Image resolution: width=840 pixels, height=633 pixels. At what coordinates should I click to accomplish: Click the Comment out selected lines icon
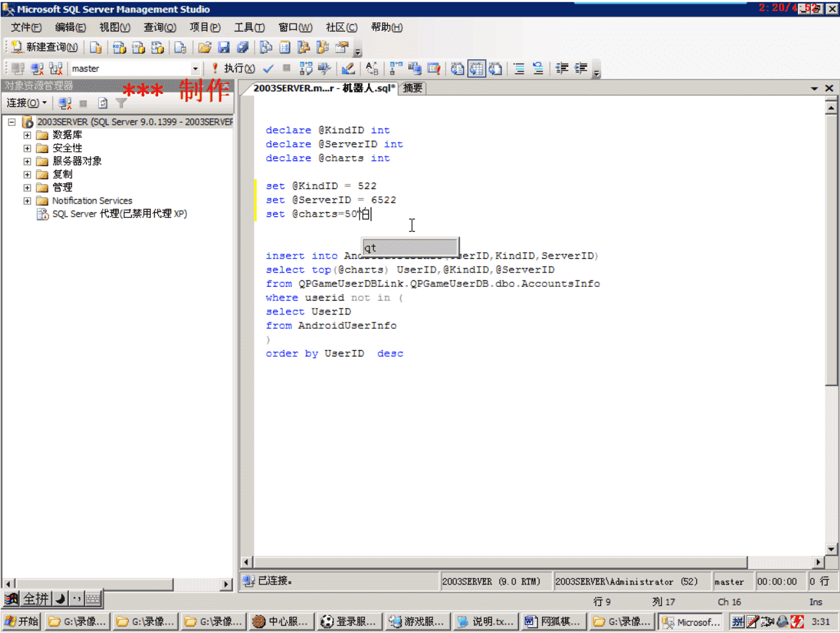click(519, 68)
